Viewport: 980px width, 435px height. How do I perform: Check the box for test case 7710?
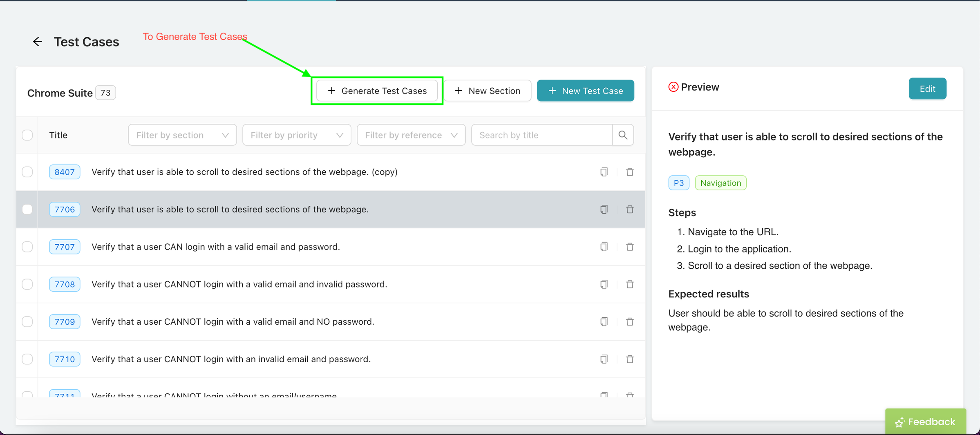[x=27, y=359]
